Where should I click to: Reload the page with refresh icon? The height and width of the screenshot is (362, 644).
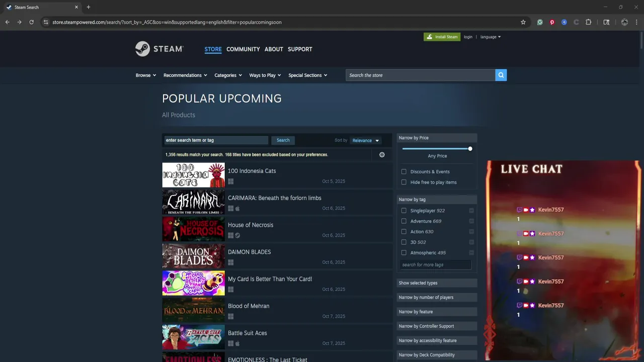[x=31, y=22]
